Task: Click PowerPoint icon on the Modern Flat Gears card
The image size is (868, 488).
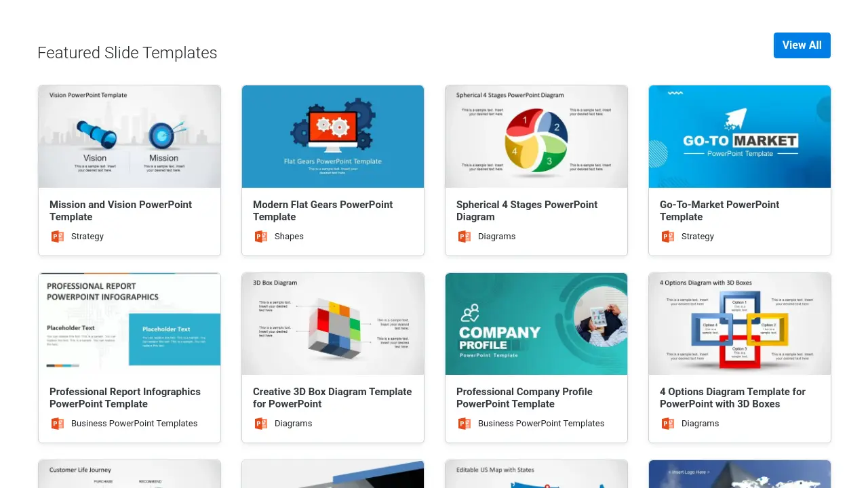Action: [x=261, y=237]
